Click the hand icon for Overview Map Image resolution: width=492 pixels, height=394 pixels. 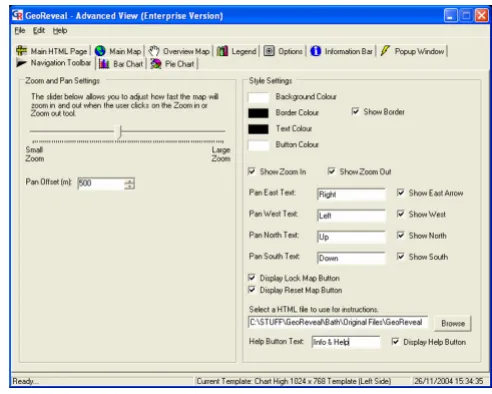pyautogui.click(x=154, y=51)
